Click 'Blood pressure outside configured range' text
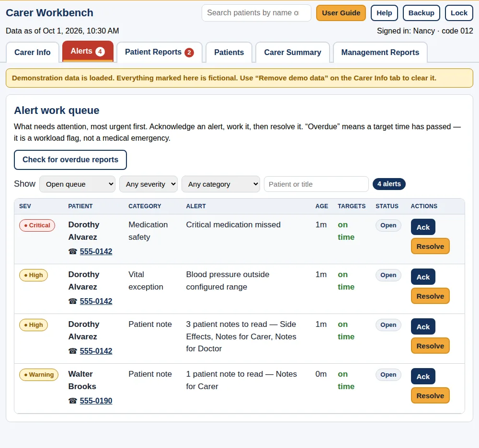Viewport: 479px width, 448px height. click(228, 280)
